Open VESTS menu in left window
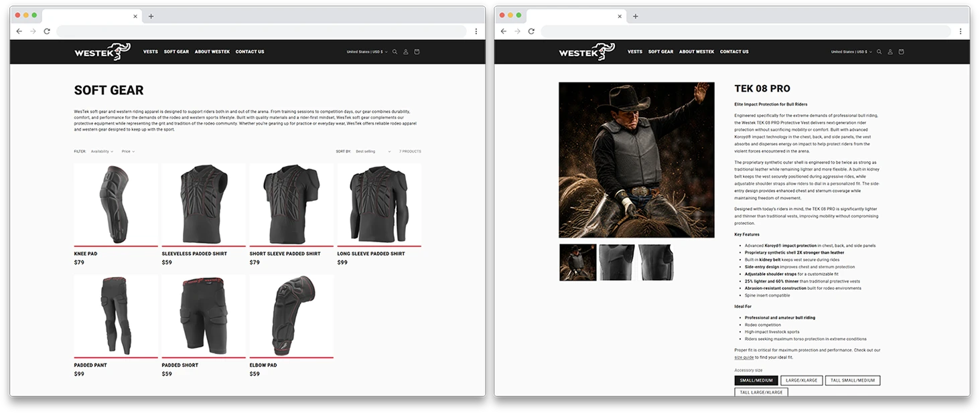 coord(151,52)
